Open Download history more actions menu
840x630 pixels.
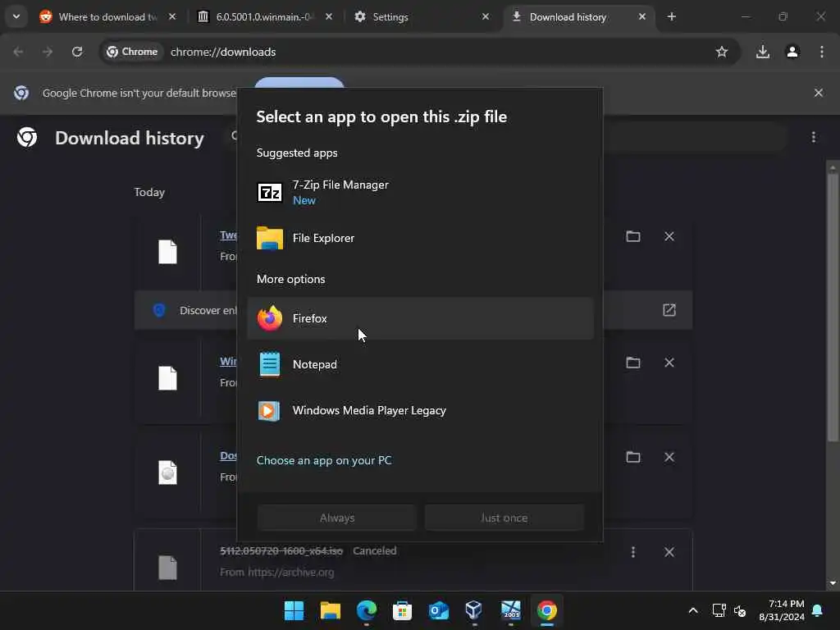click(813, 137)
